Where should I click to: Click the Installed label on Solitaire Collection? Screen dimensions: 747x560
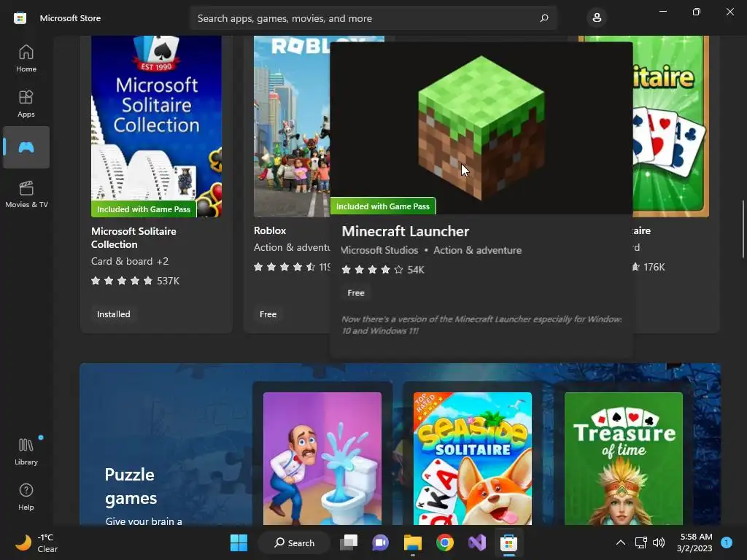coord(113,314)
